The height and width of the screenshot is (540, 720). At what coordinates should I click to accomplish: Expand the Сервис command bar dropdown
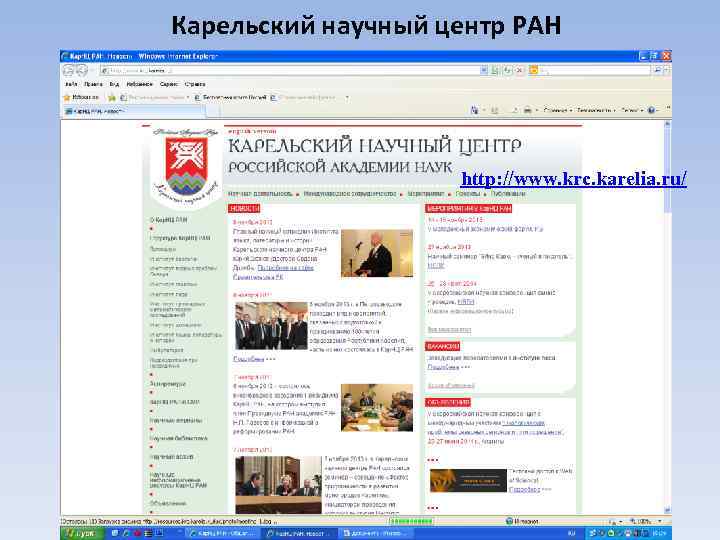632,110
